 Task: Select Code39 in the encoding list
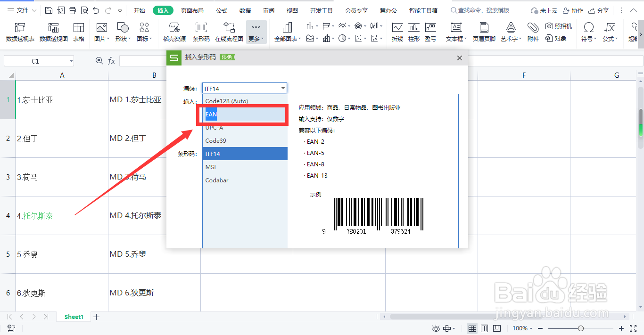point(245,140)
